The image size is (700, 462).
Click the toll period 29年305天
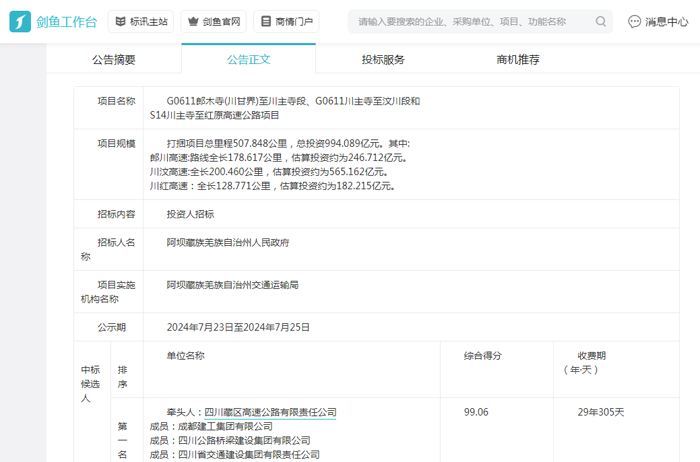(x=600, y=412)
